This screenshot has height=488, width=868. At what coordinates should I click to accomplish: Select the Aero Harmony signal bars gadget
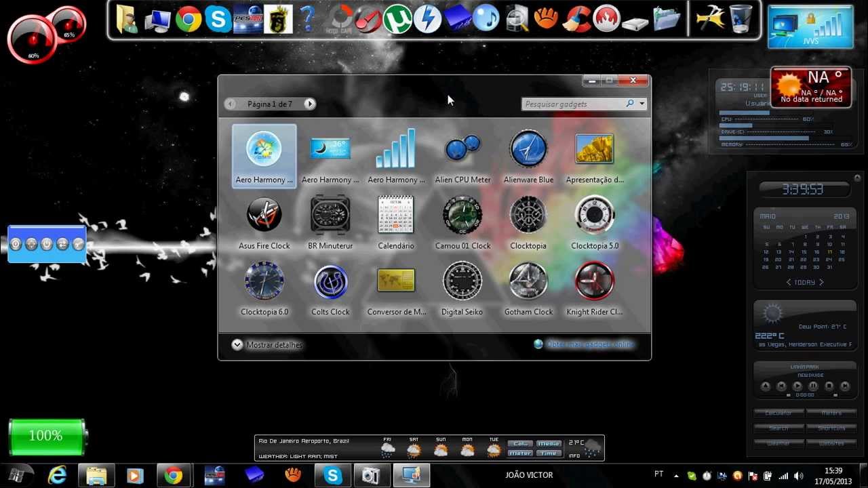click(x=396, y=157)
